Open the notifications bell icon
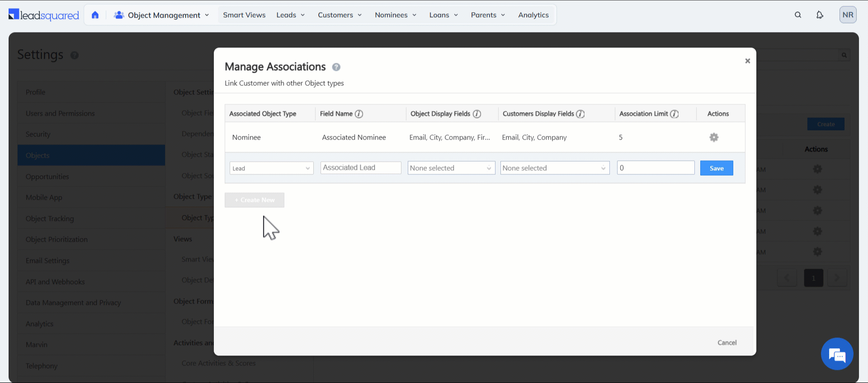Viewport: 868px width, 383px height. 820,15
